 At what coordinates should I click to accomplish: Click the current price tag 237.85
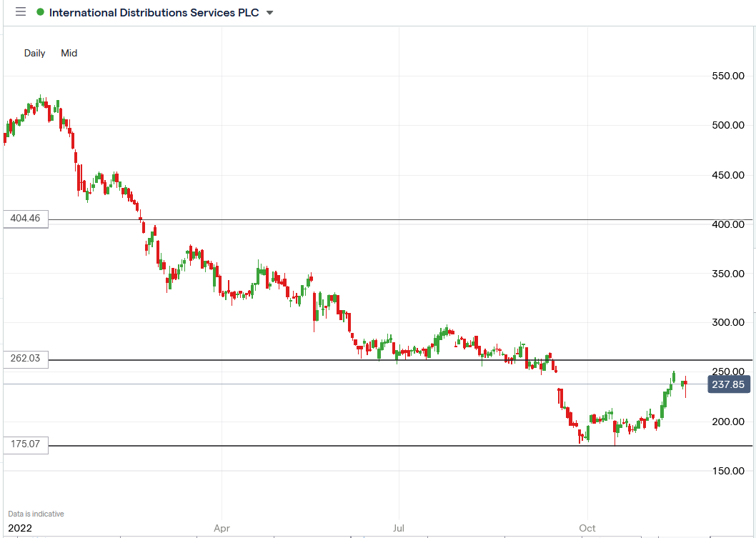pos(729,384)
